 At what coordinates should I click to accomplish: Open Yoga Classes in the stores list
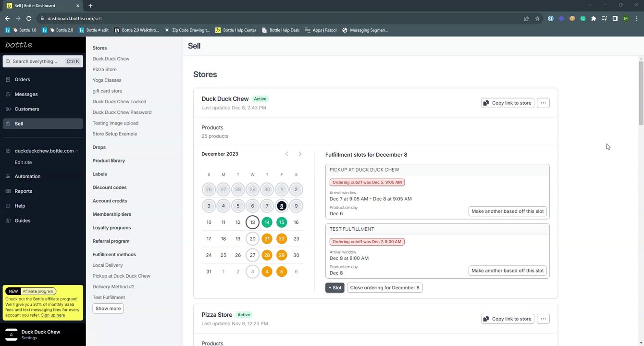click(x=107, y=80)
